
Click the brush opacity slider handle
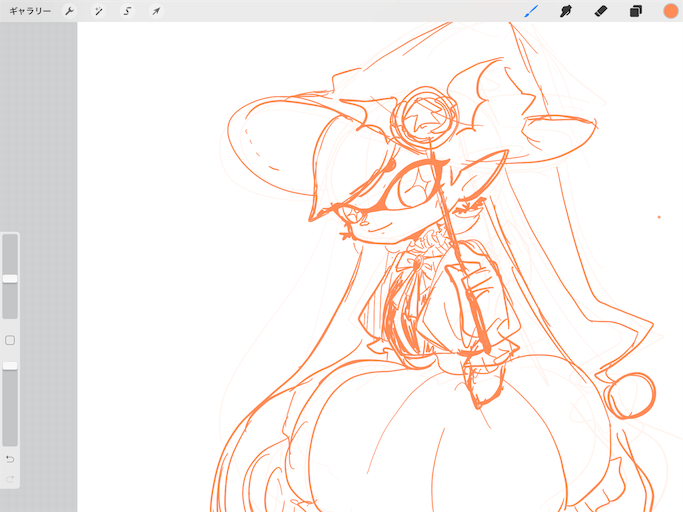click(10, 366)
